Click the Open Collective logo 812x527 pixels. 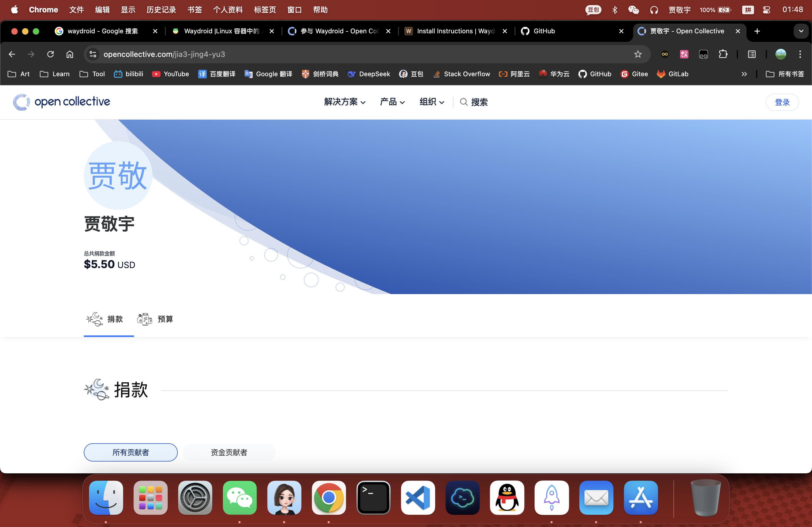coord(62,102)
